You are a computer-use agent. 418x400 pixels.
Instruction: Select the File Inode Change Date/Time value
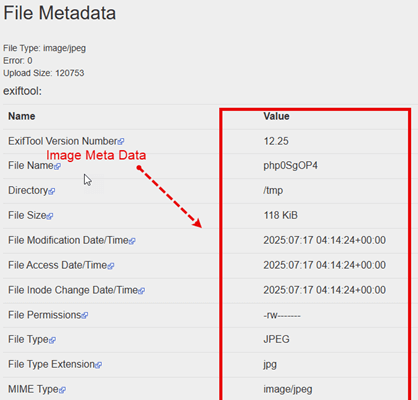pos(324,290)
